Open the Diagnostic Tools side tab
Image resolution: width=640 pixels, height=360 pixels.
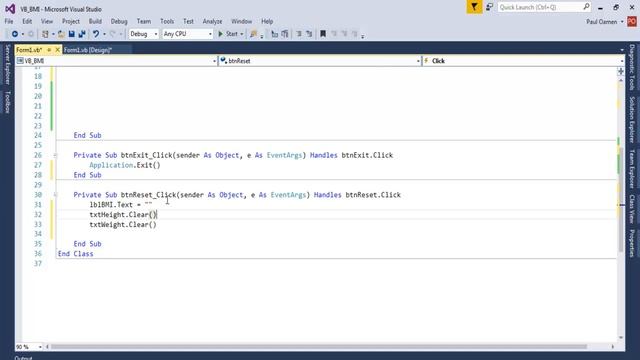632,67
